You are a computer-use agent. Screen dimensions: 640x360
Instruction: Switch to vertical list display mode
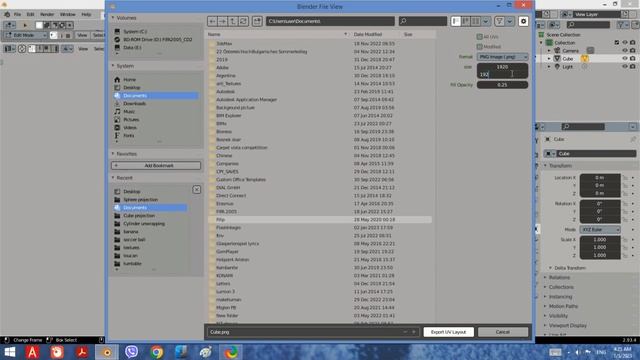(x=456, y=21)
